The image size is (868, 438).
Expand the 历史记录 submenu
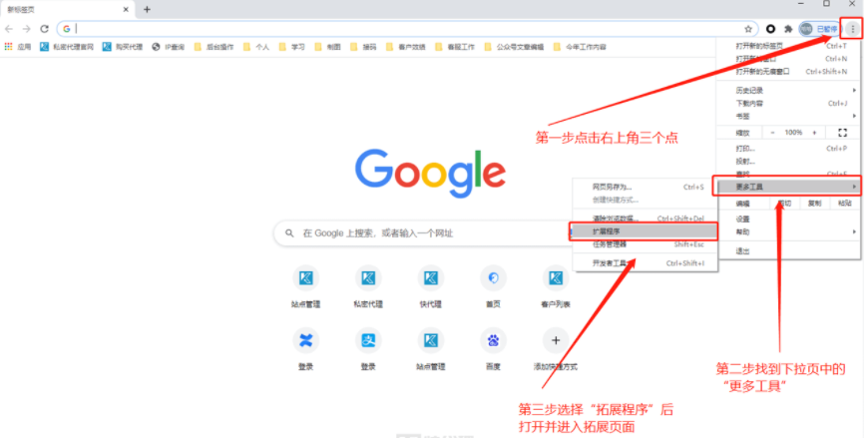pos(789,90)
